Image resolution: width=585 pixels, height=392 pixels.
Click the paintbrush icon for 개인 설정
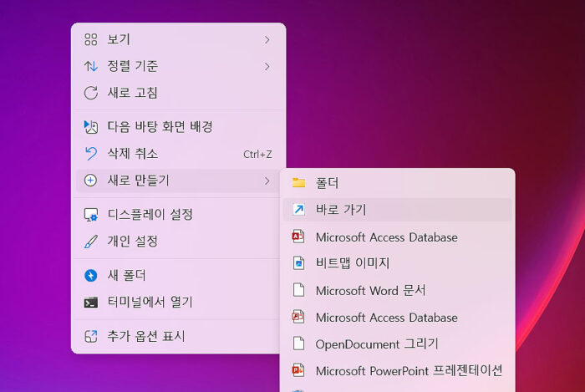[90, 242]
